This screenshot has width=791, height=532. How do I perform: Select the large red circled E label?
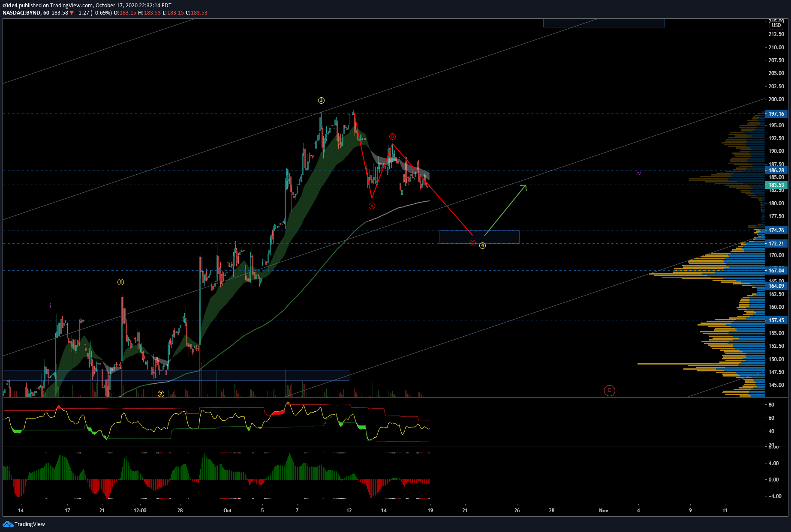609,390
